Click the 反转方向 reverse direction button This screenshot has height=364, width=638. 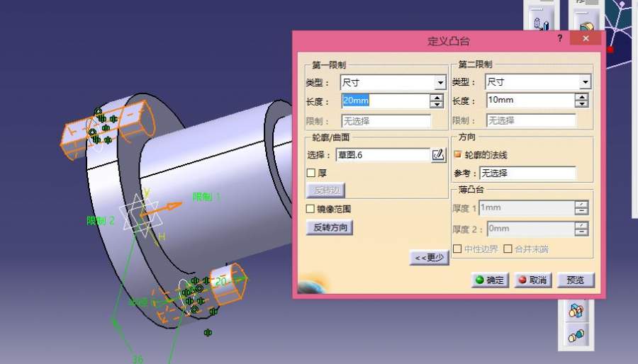330,227
